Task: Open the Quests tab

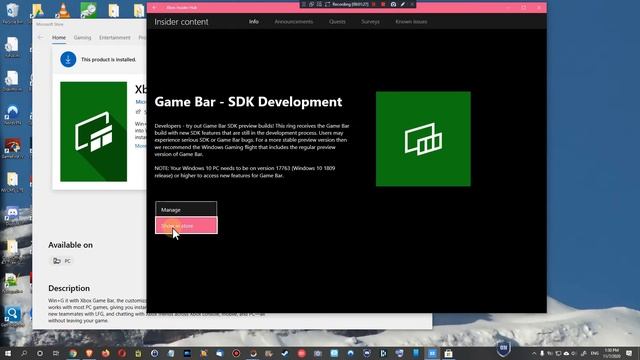Action: click(x=337, y=22)
